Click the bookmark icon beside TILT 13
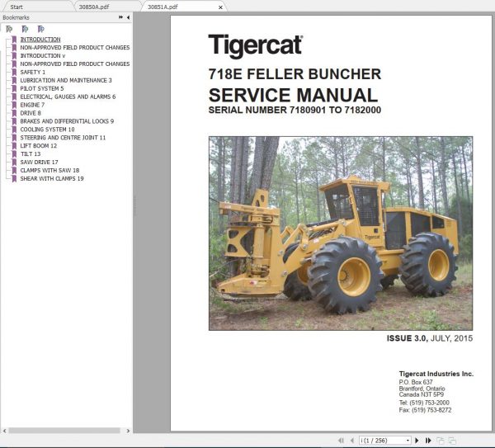Viewport: 495px width, 448px height. click(14, 154)
